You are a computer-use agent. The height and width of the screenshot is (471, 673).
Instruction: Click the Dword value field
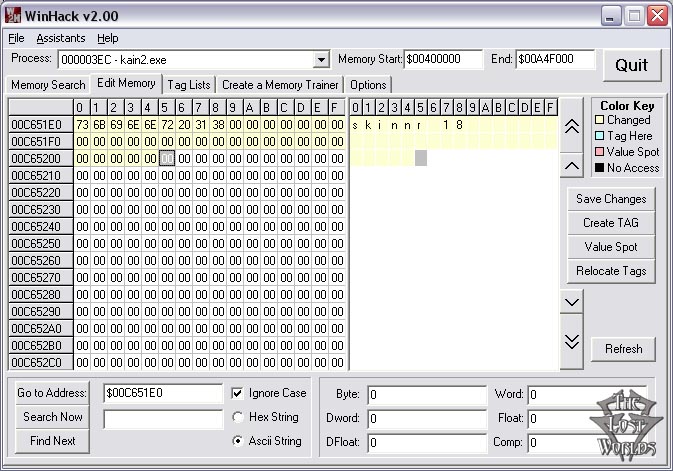[x=427, y=419]
